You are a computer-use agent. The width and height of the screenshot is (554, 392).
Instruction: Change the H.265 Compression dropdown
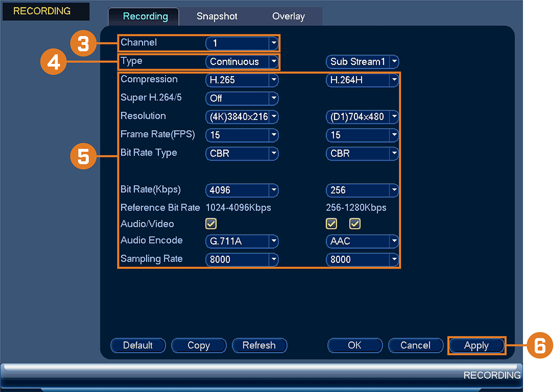[242, 80]
